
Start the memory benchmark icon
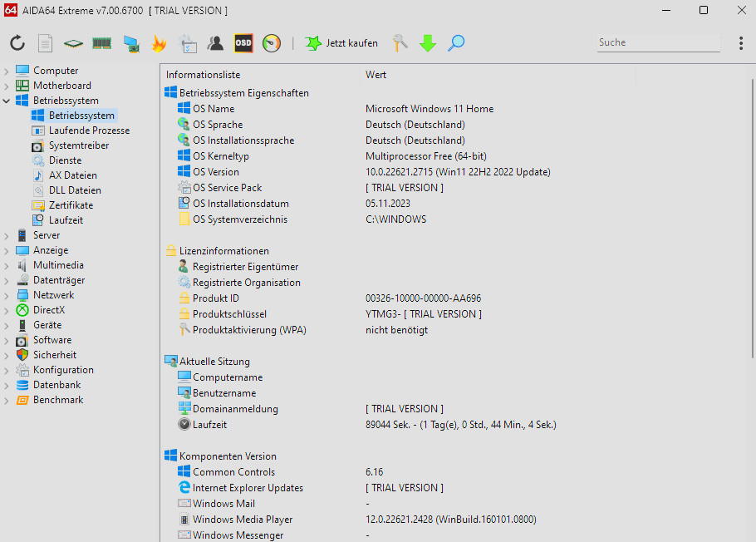101,42
